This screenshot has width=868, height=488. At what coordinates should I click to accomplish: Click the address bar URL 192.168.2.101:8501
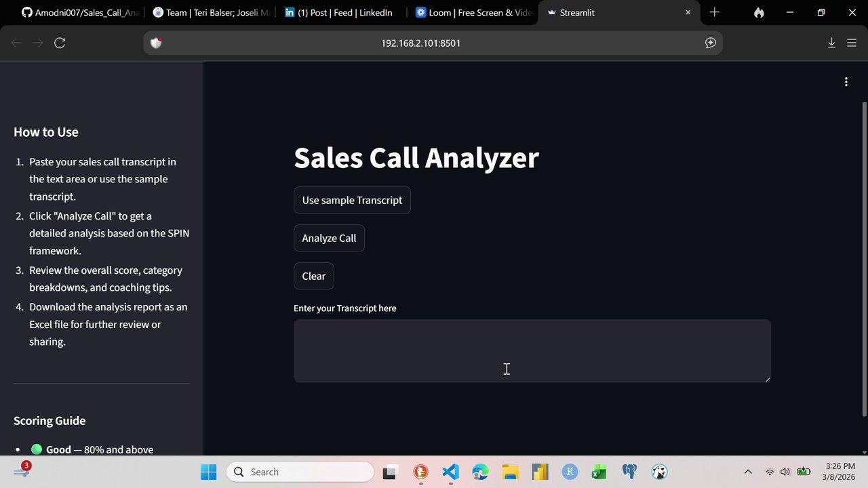tap(420, 43)
